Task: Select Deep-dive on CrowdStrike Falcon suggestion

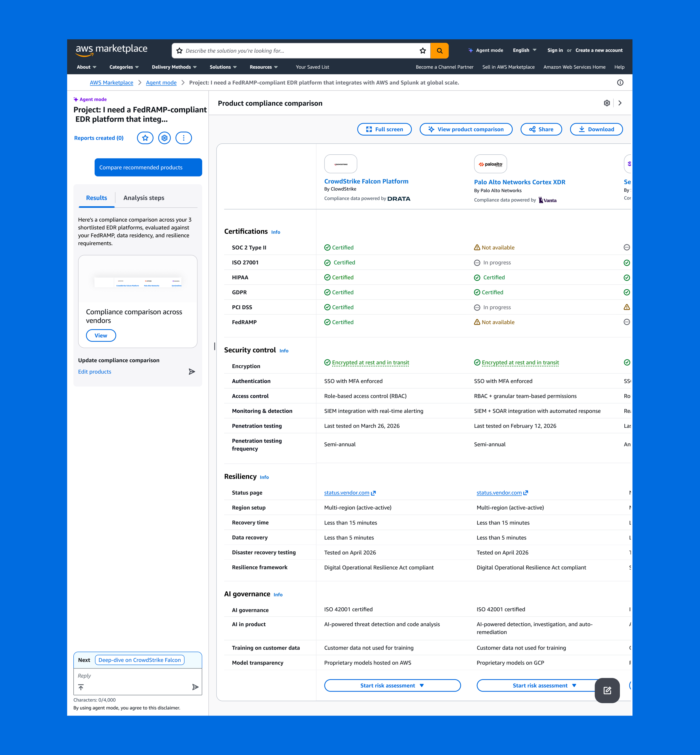Action: pos(139,660)
